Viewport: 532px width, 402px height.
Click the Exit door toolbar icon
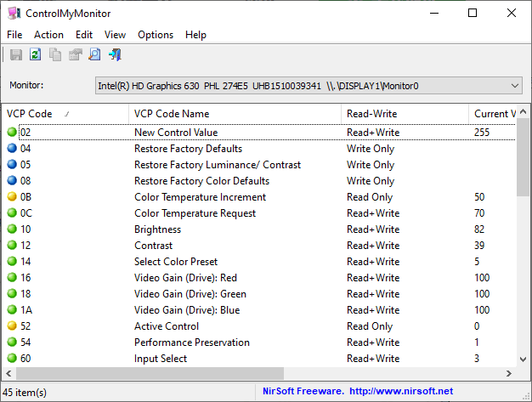coord(115,55)
